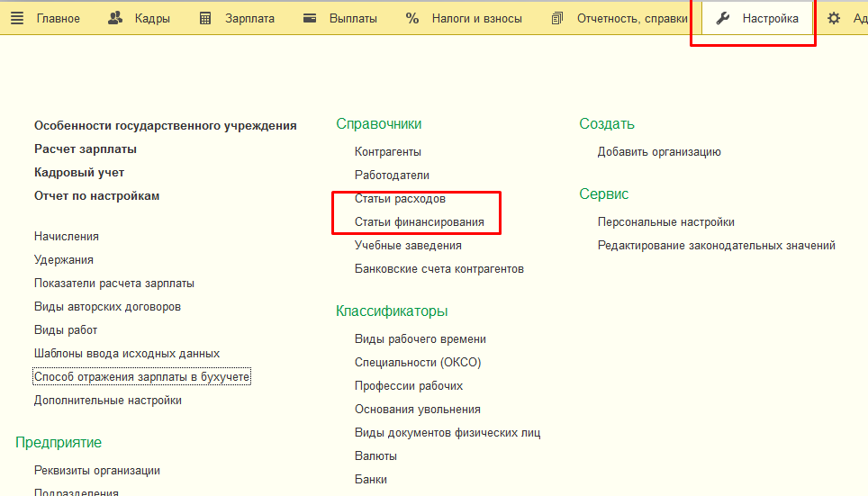Switch to the Отчетность, справки section
The image size is (868, 496).
[x=630, y=18]
